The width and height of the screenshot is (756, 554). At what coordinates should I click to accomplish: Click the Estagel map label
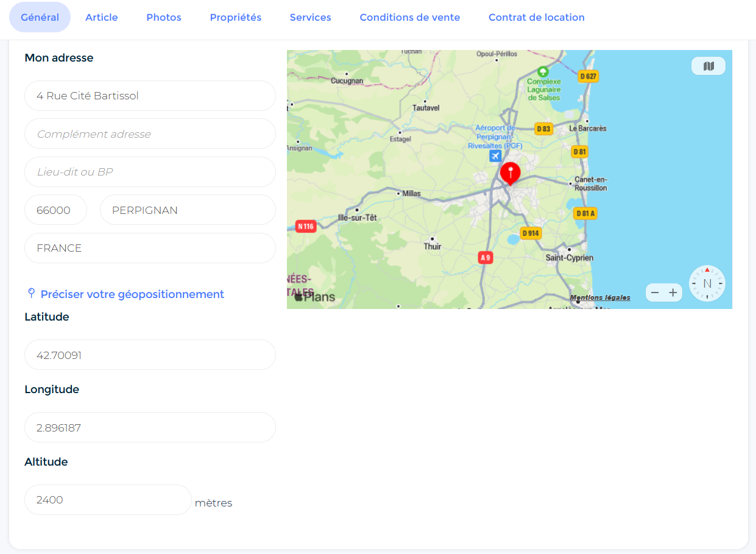(400, 139)
